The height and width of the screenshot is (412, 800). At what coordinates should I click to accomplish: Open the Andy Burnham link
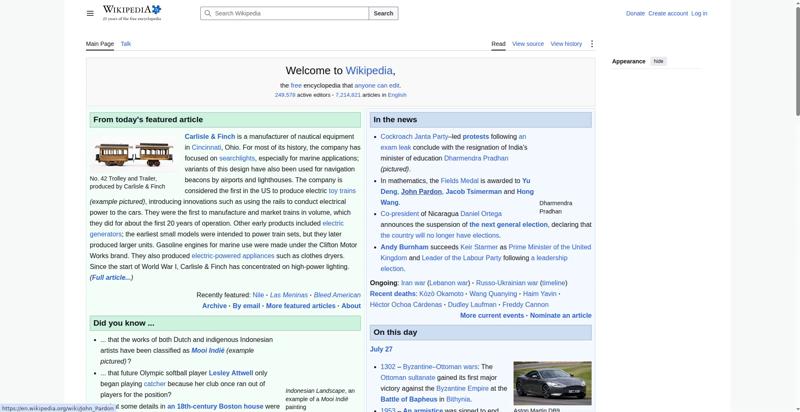(405, 247)
